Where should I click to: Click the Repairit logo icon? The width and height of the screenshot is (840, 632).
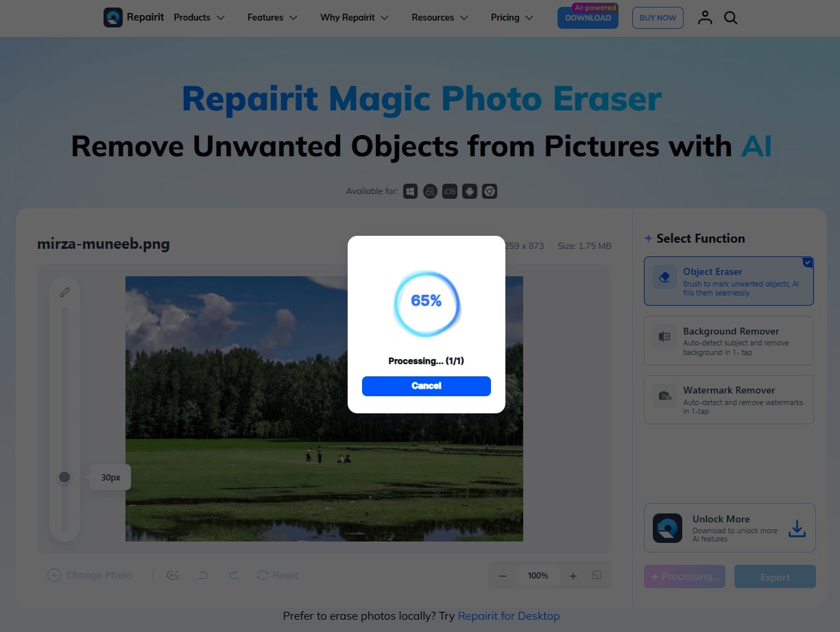click(x=112, y=18)
